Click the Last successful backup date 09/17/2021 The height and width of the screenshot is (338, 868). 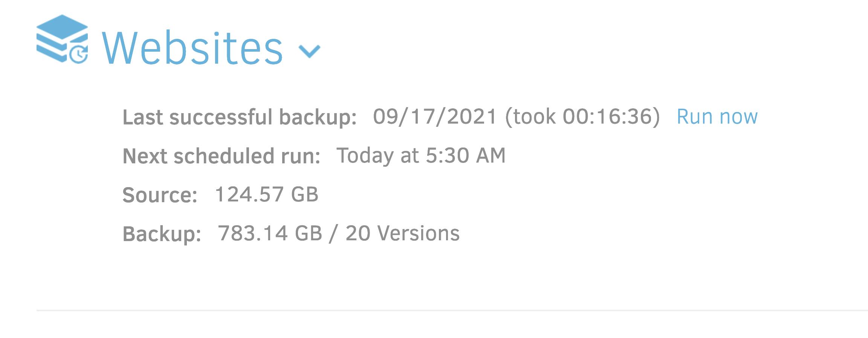point(435,116)
